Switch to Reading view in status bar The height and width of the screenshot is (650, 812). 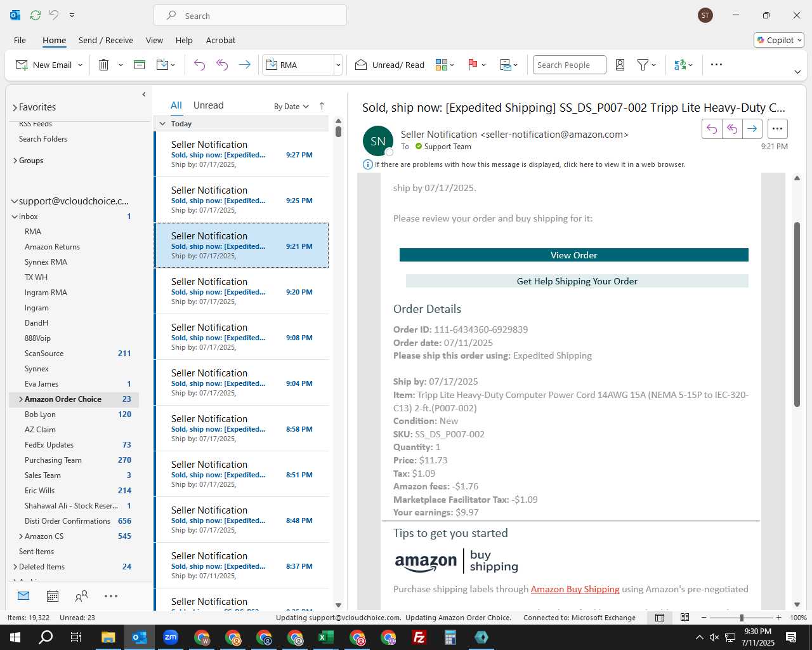(x=684, y=618)
